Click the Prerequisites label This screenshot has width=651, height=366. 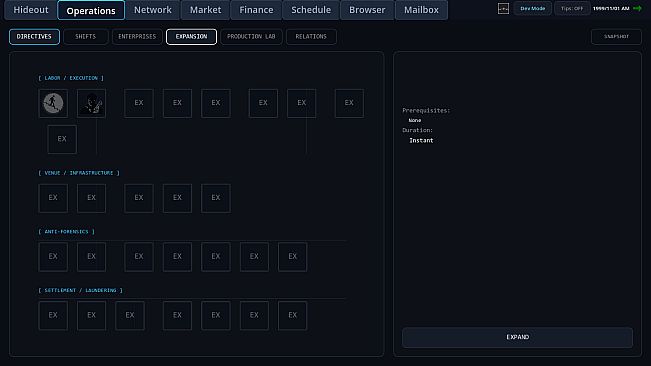426,110
